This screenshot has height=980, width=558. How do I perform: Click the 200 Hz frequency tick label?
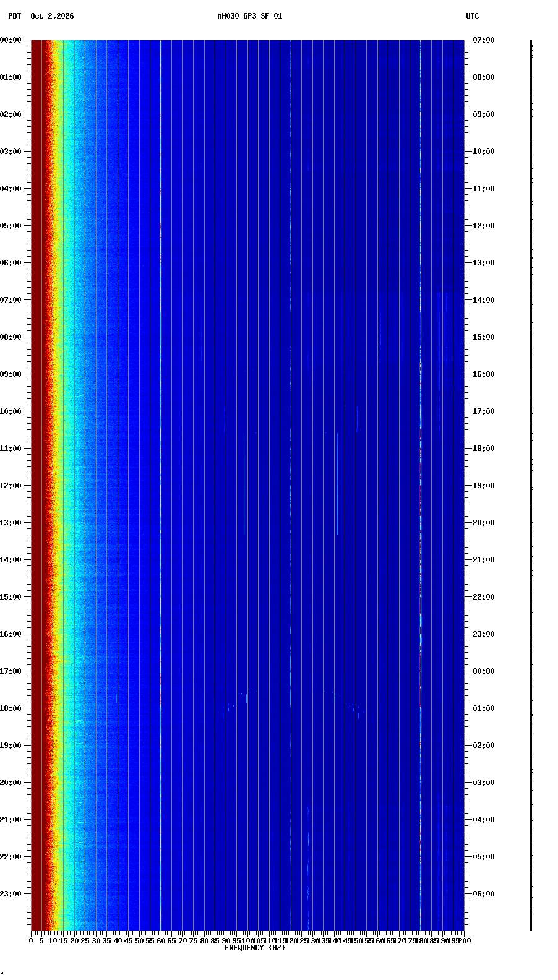pyautogui.click(x=465, y=941)
